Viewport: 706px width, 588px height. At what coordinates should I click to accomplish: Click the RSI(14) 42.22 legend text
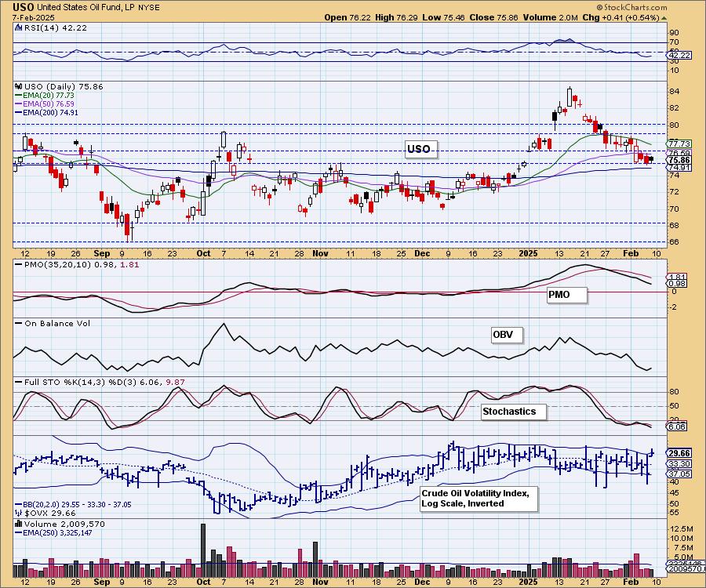pos(56,27)
